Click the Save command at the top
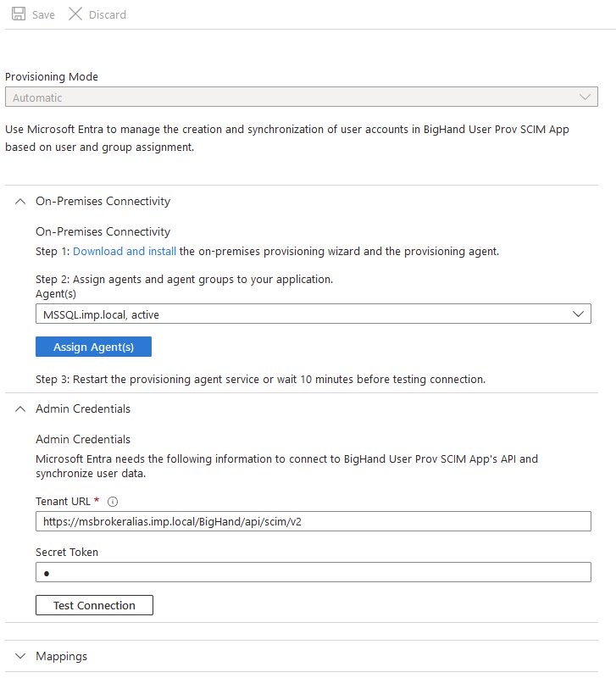616x678 pixels. click(33, 14)
